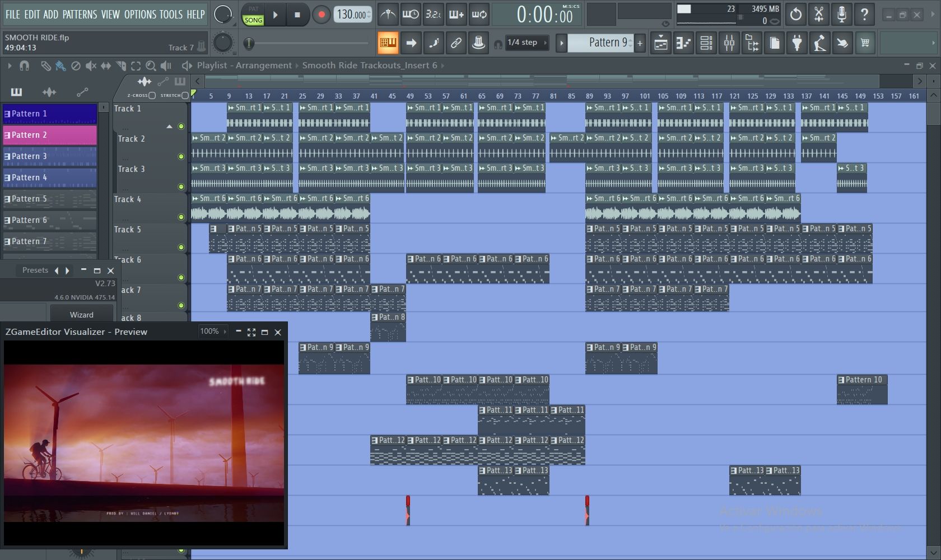
Task: Toggle PAT/SONG mode switch
Action: 253,15
